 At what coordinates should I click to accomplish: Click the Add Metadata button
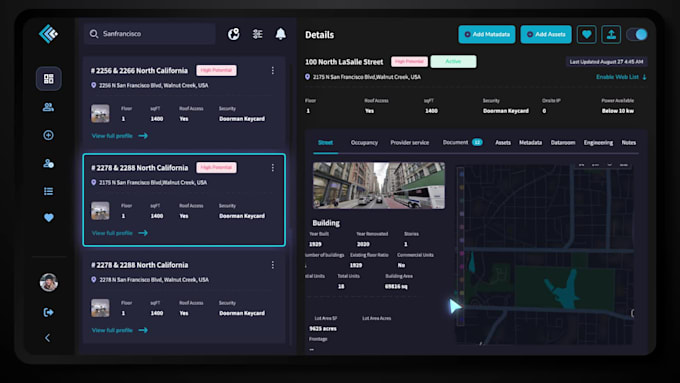487,34
